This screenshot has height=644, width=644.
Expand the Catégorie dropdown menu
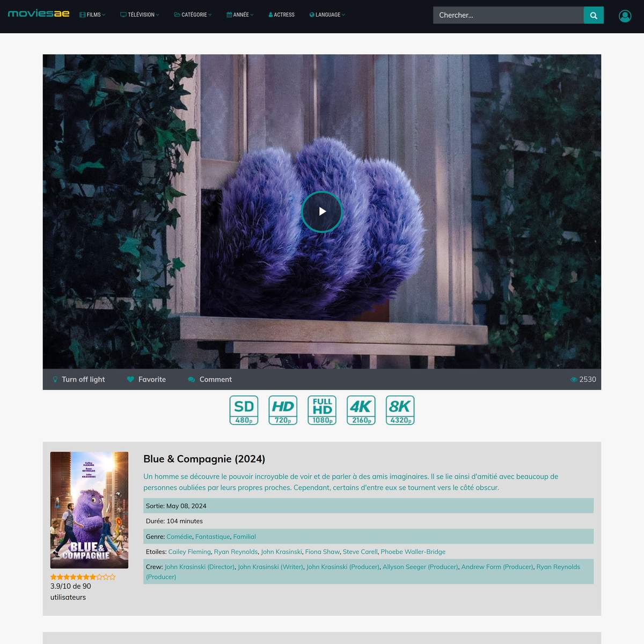tap(193, 15)
